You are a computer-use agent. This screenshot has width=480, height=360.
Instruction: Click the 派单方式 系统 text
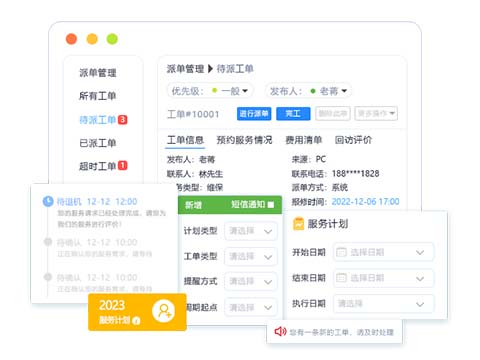[x=320, y=187]
